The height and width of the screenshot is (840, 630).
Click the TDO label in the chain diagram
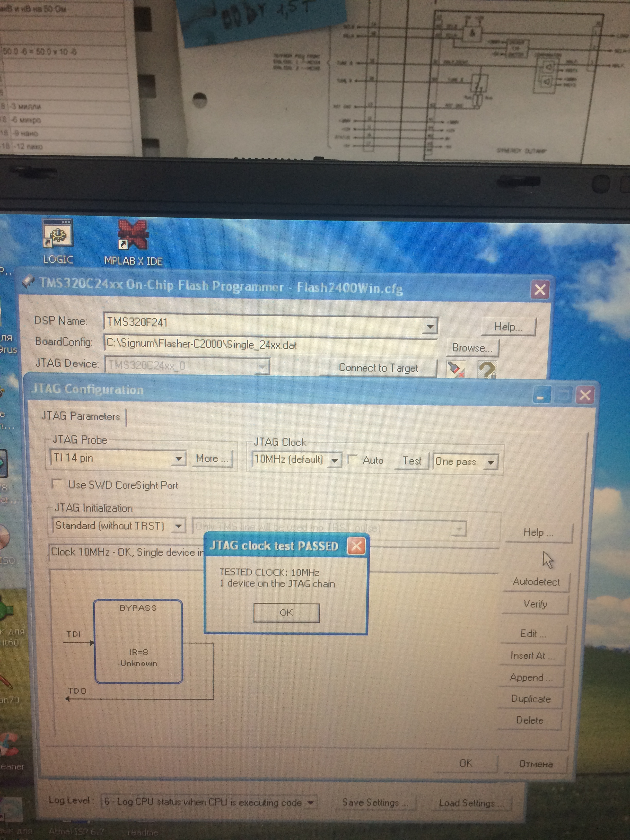pyautogui.click(x=77, y=690)
